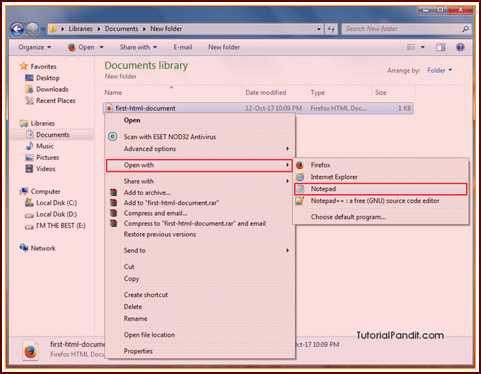The width and height of the screenshot is (481, 374).
Task: Click the Forward navigation arrow button
Action: tap(32, 29)
